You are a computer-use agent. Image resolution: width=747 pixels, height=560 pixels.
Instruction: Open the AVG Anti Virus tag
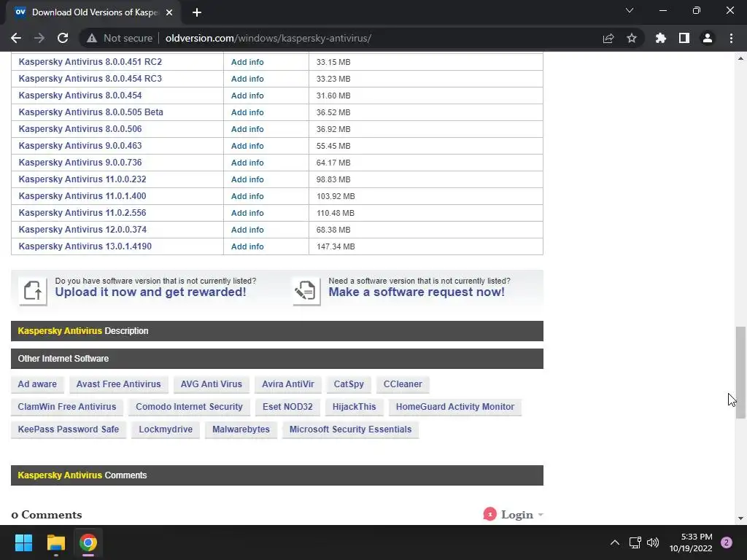211,384
